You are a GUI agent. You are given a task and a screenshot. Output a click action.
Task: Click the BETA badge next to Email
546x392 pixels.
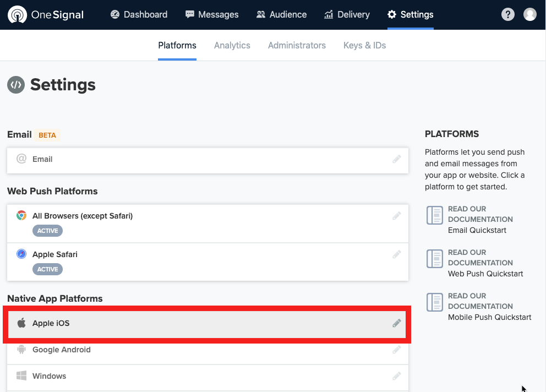(x=47, y=135)
